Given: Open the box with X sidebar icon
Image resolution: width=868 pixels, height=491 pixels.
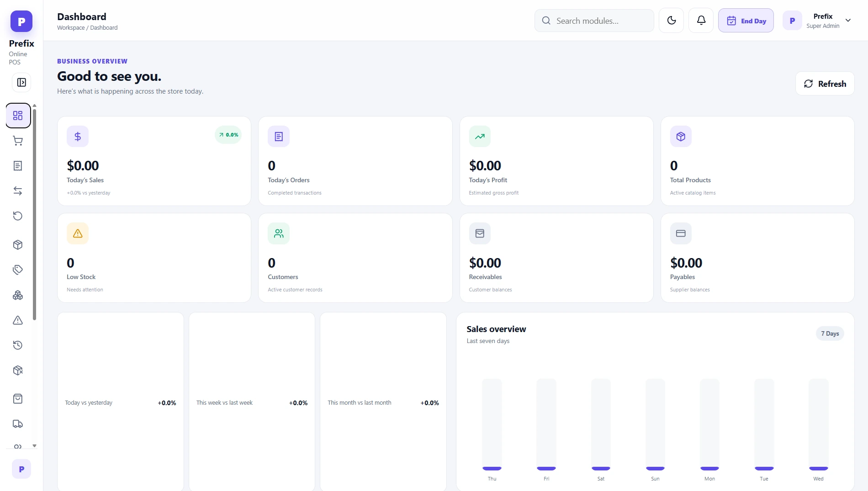Looking at the screenshot, I should point(18,370).
